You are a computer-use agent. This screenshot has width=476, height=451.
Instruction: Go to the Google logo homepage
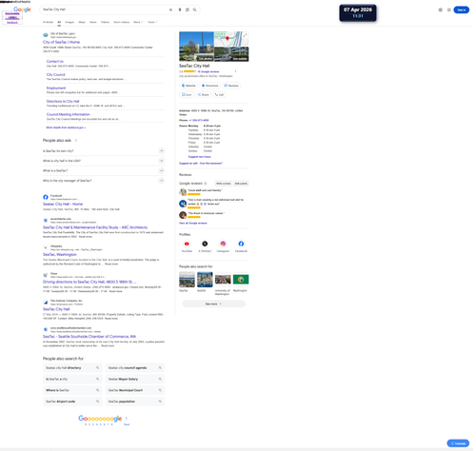point(22,10)
